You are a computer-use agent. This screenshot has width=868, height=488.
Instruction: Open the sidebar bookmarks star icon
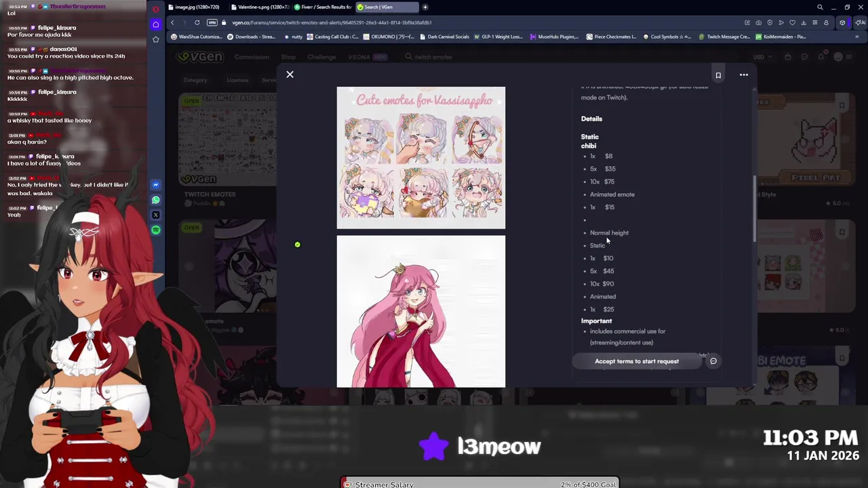pyautogui.click(x=155, y=39)
